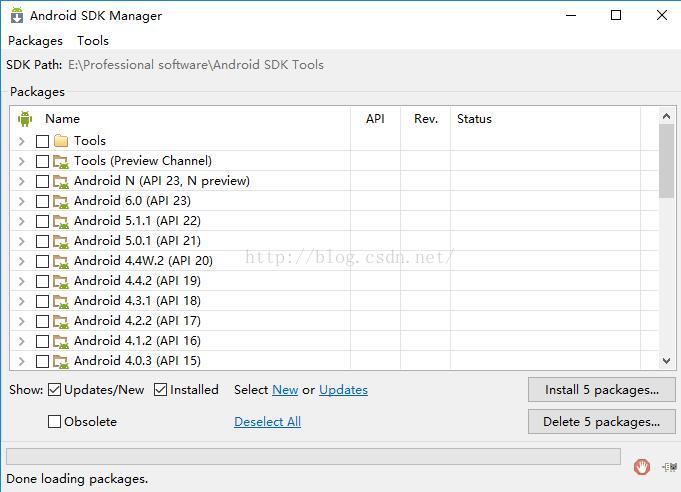Click the progress bar at the bottom
This screenshot has height=492, width=681.
pos(313,456)
